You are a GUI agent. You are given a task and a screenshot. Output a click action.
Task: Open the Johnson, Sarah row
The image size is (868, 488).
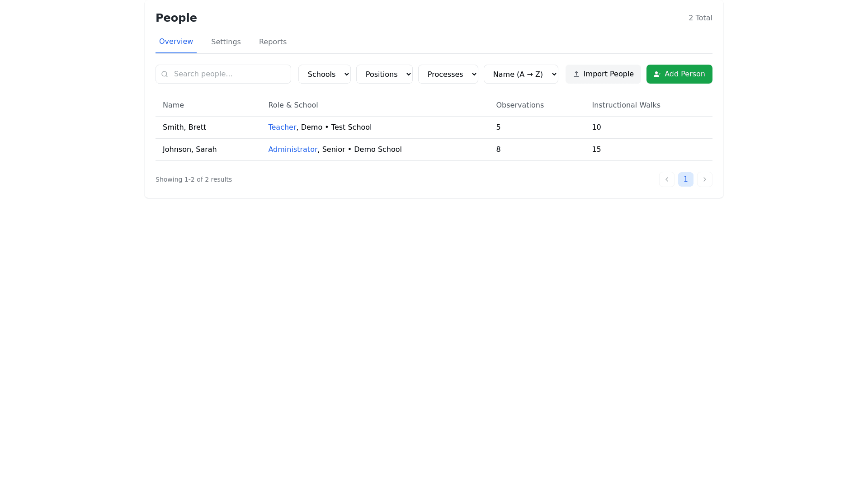[189, 150]
